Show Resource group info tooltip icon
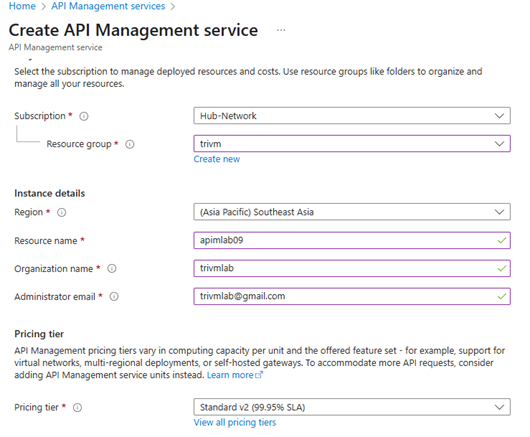This screenshot has width=530, height=437. (130, 144)
